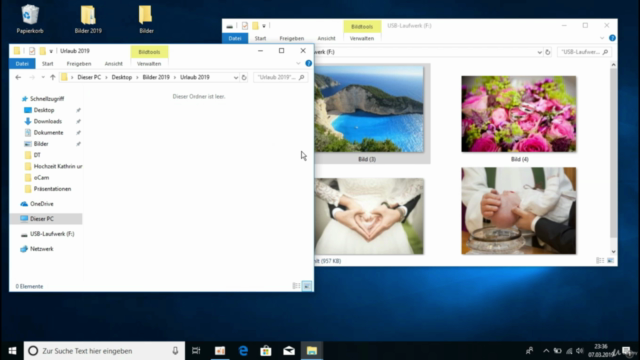The height and width of the screenshot is (360, 640).
Task: Open Datei tab in Urlaub 2019
Action: click(22, 64)
